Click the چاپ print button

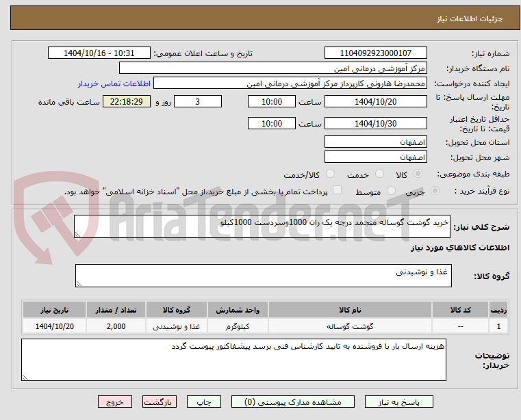click(x=204, y=402)
